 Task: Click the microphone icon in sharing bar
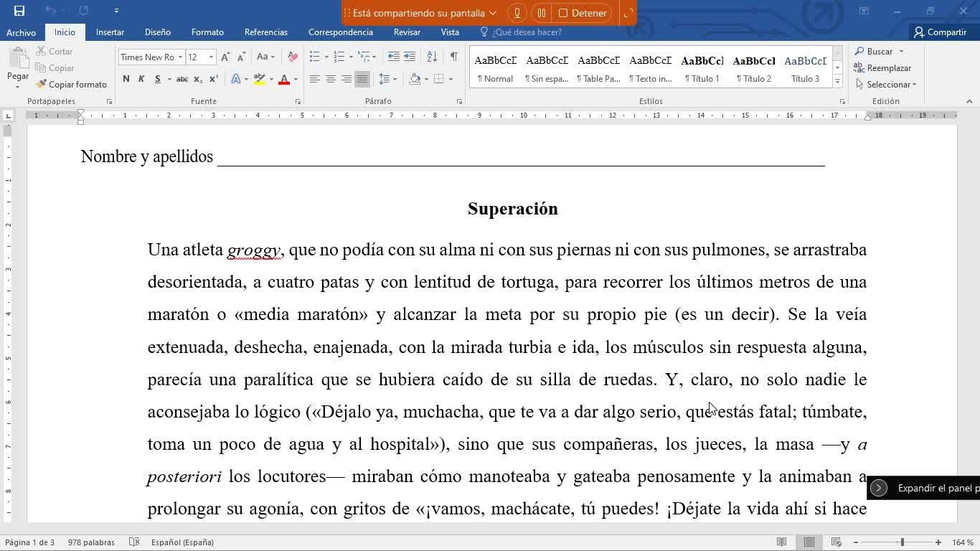(517, 13)
